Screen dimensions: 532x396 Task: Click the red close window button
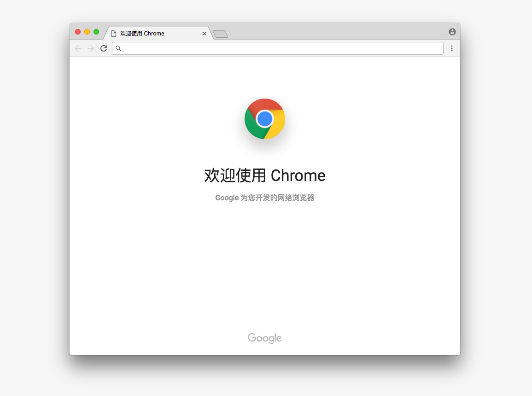coord(78,32)
